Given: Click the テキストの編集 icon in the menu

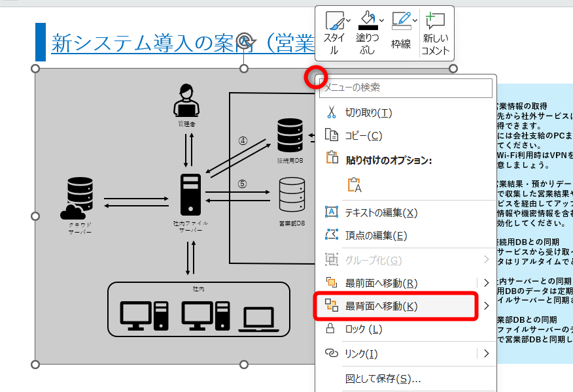Looking at the screenshot, I should coord(330,212).
